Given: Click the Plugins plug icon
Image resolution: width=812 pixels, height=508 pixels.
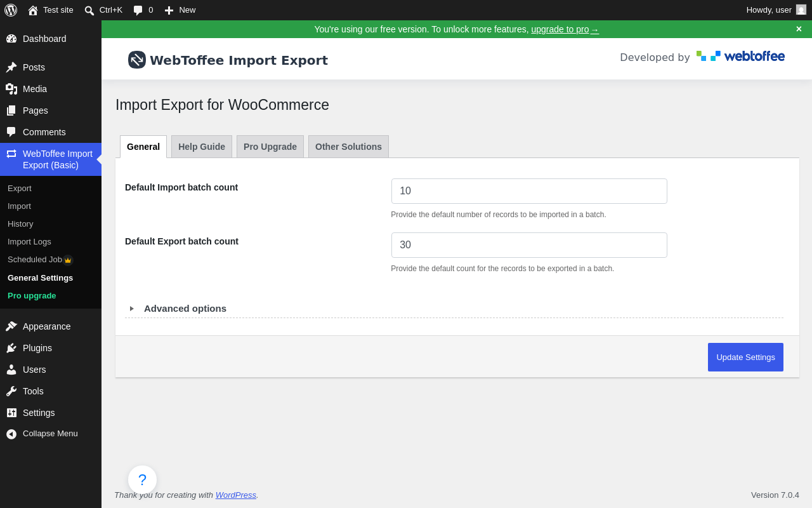Looking at the screenshot, I should click(x=11, y=348).
